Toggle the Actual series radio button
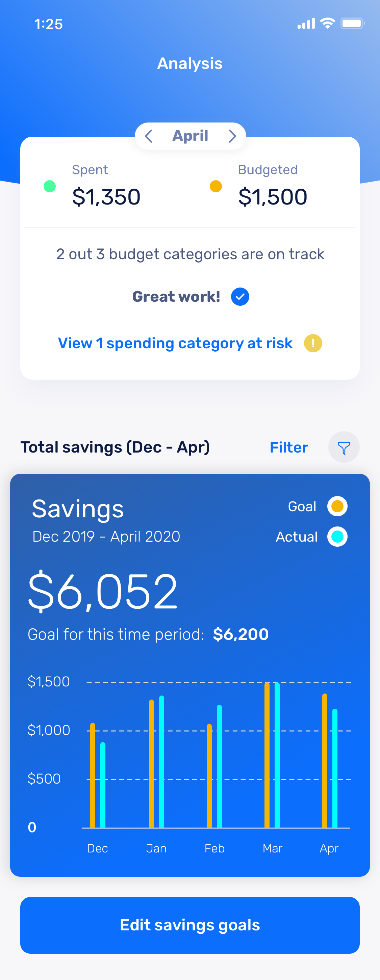Image resolution: width=380 pixels, height=980 pixels. (337, 537)
